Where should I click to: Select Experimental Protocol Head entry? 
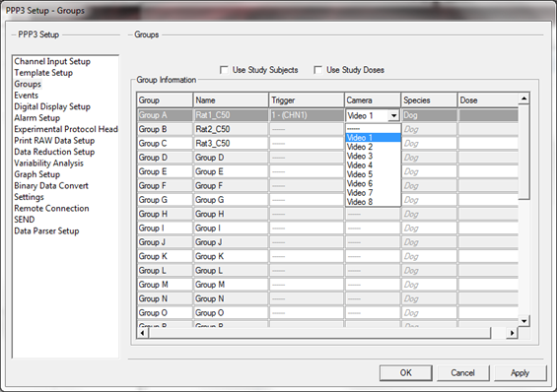pos(66,129)
